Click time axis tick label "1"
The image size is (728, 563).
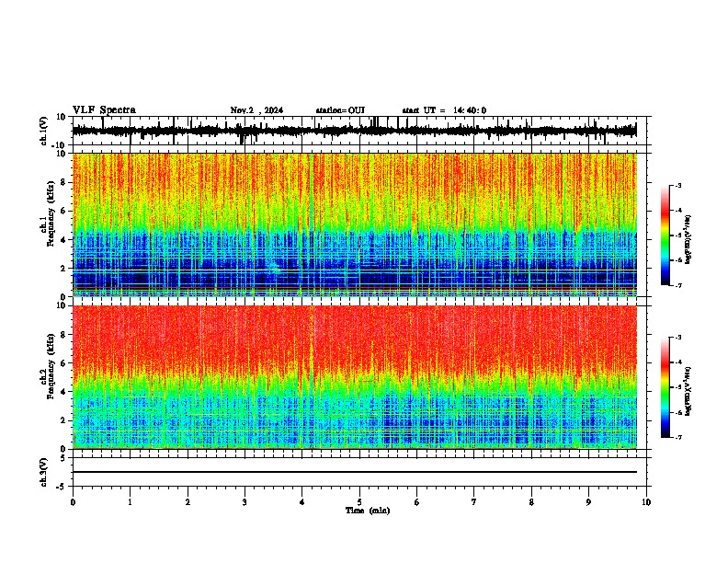coord(130,502)
